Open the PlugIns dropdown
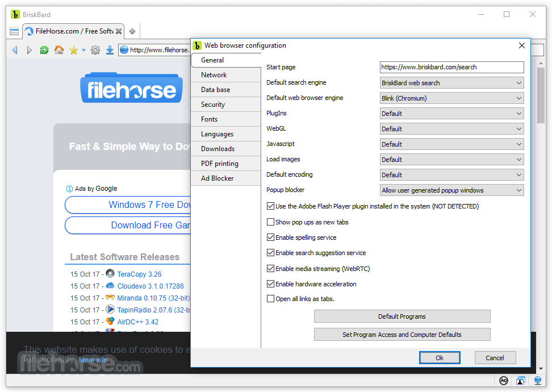 point(451,114)
